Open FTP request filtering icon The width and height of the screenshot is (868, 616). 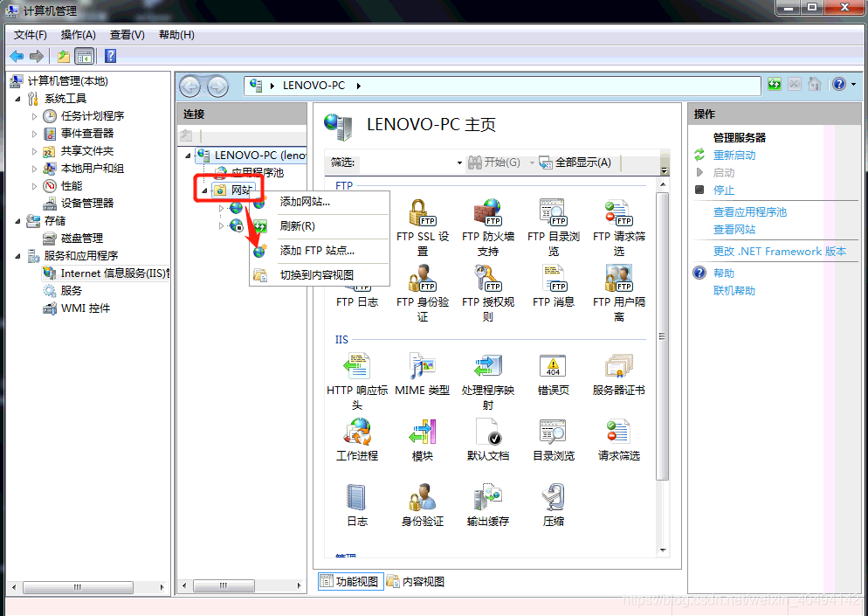619,212
